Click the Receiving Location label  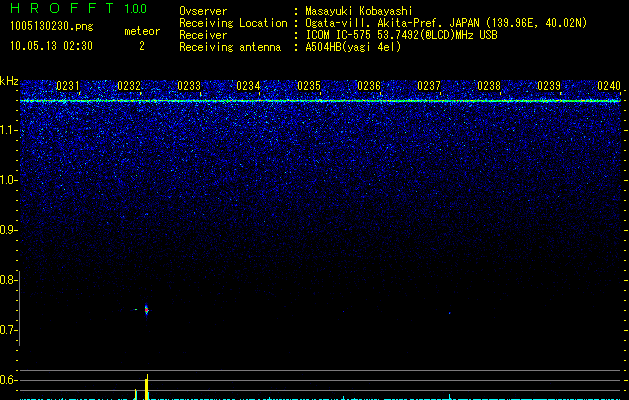point(233,23)
